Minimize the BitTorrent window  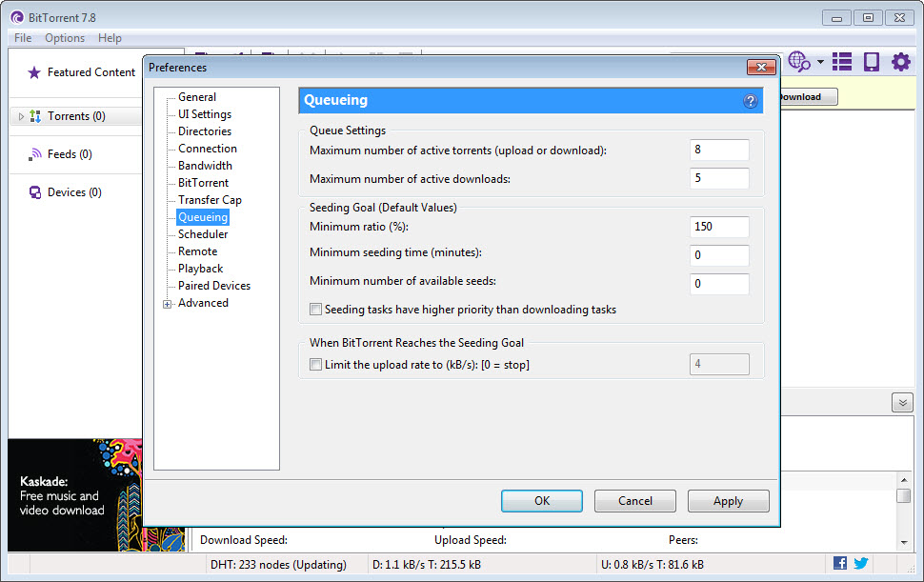coord(836,18)
